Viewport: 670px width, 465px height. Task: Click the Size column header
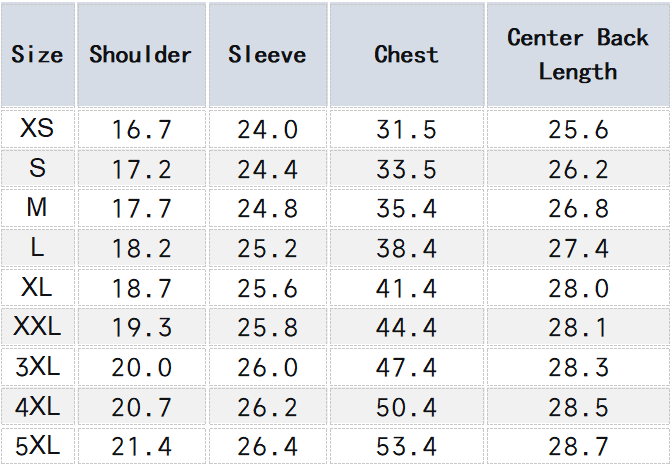(x=37, y=55)
